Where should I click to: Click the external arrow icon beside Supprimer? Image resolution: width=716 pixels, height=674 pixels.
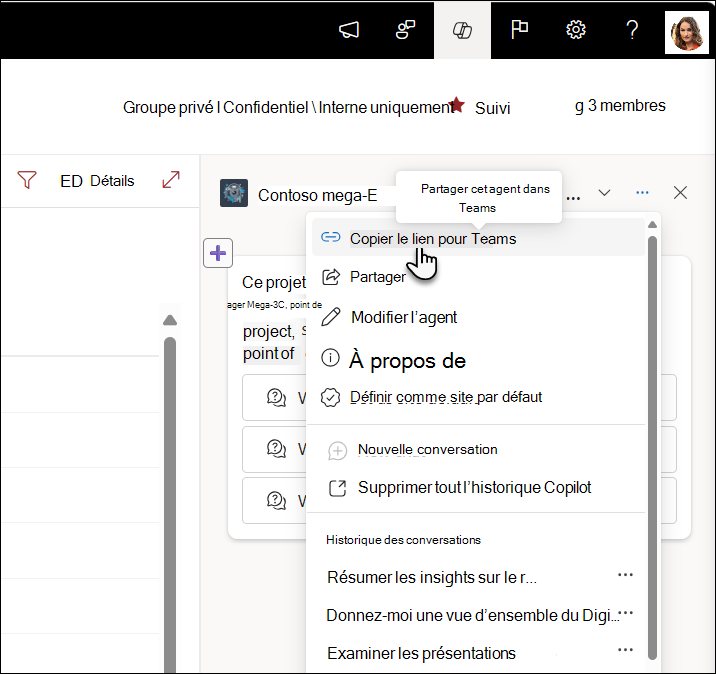point(337,488)
